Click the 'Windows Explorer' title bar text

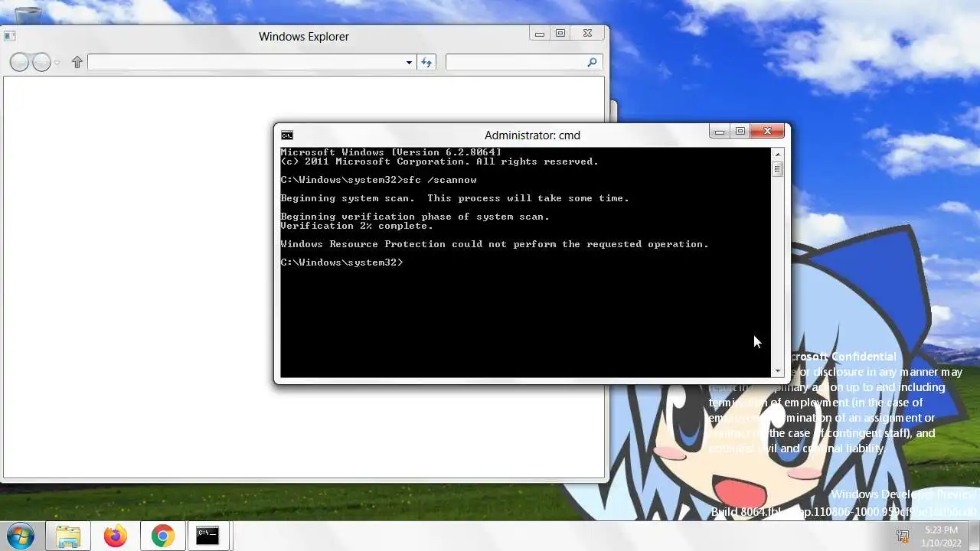pos(304,37)
